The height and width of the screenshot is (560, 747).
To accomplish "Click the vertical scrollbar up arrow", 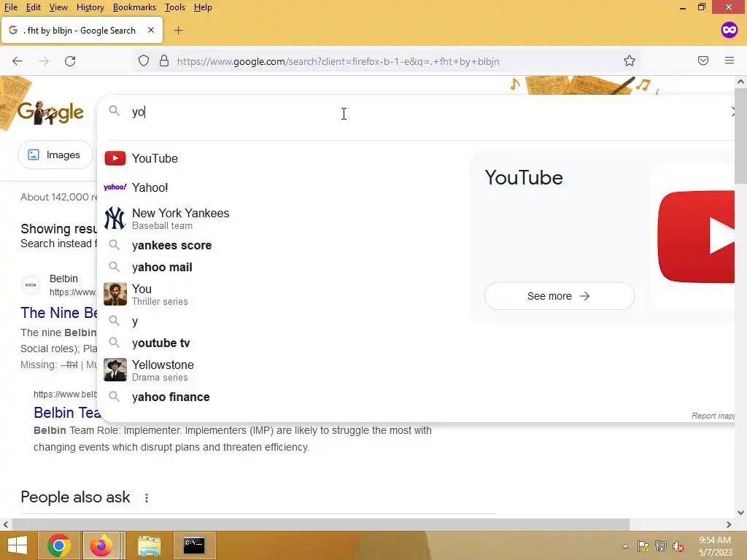I will click(x=740, y=82).
